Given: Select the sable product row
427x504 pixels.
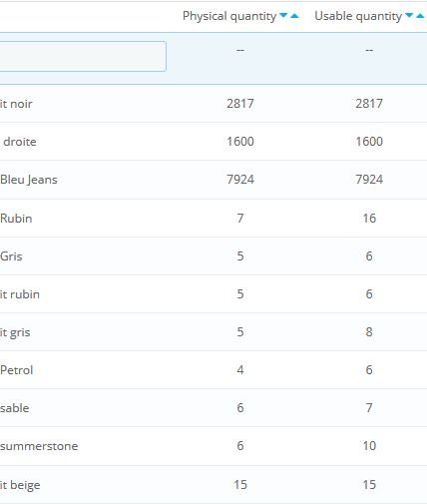Looking at the screenshot, I should point(213,408).
